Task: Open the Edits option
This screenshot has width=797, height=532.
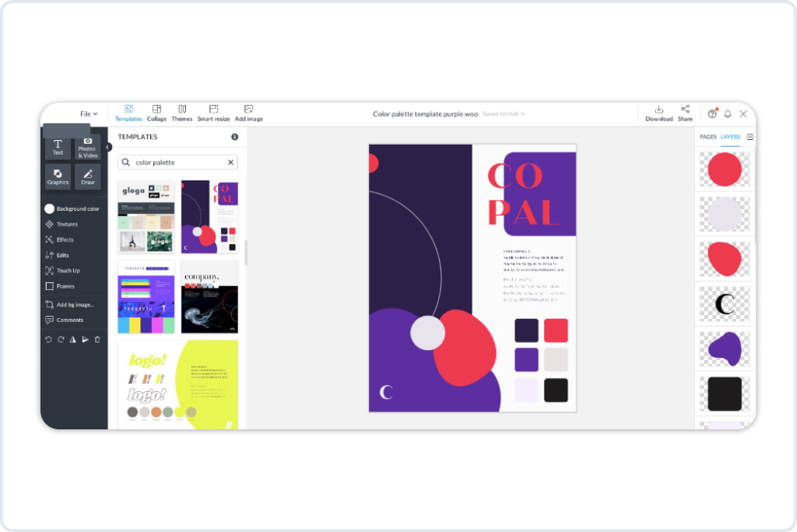Action: (57, 255)
